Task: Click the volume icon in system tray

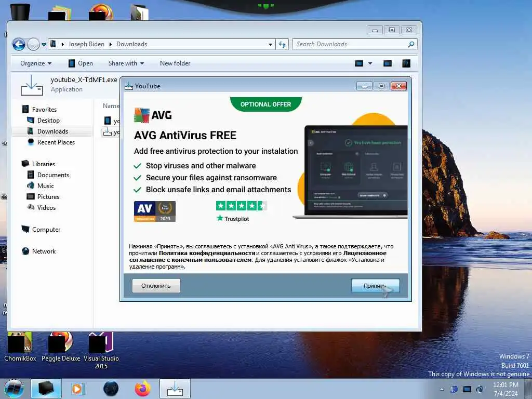Action: click(480, 389)
